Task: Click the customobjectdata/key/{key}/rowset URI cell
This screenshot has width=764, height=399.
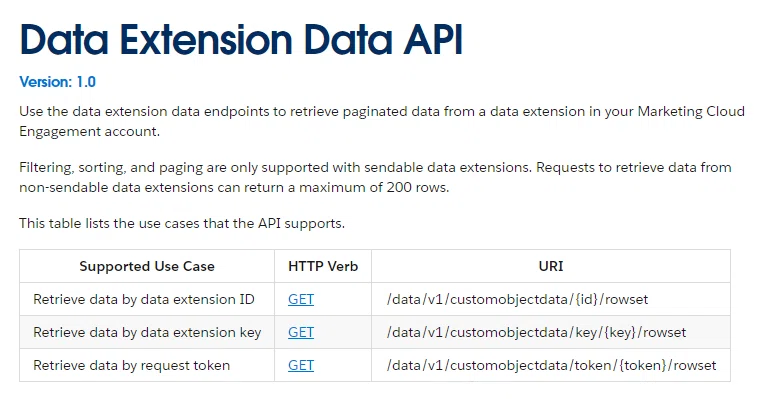Action: click(x=551, y=332)
